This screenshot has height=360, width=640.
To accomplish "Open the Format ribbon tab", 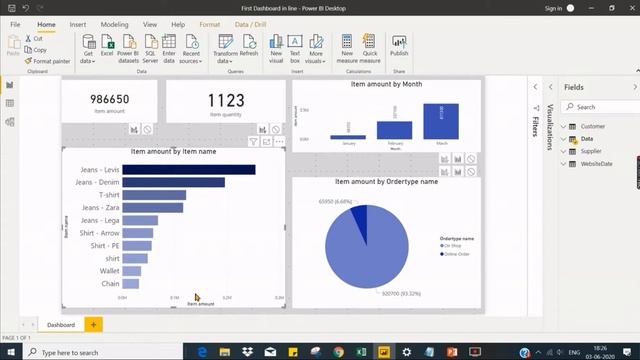I will pyautogui.click(x=209, y=24).
